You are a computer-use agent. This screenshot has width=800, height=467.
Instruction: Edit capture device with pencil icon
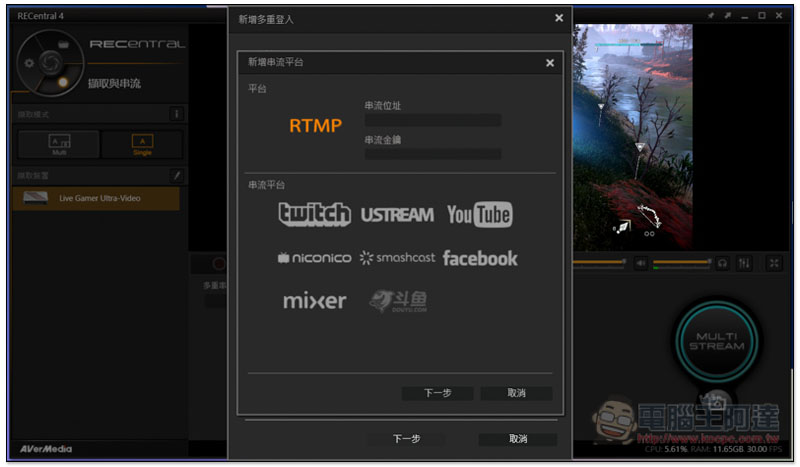tap(177, 176)
